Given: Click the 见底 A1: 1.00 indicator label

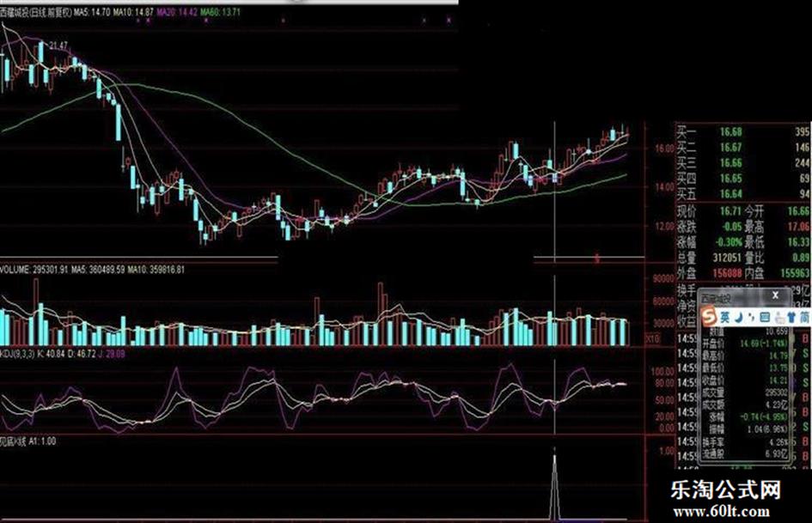Looking at the screenshot, I should pyautogui.click(x=28, y=441).
